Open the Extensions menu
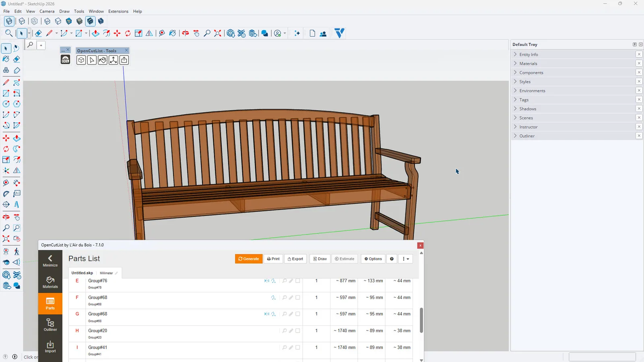 pos(118,11)
